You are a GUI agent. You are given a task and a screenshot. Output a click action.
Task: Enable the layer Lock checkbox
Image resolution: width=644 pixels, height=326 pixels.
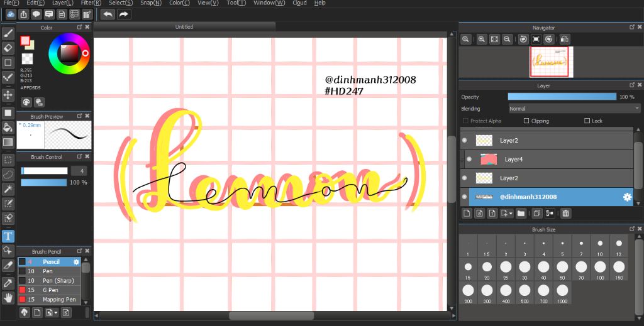coord(587,121)
